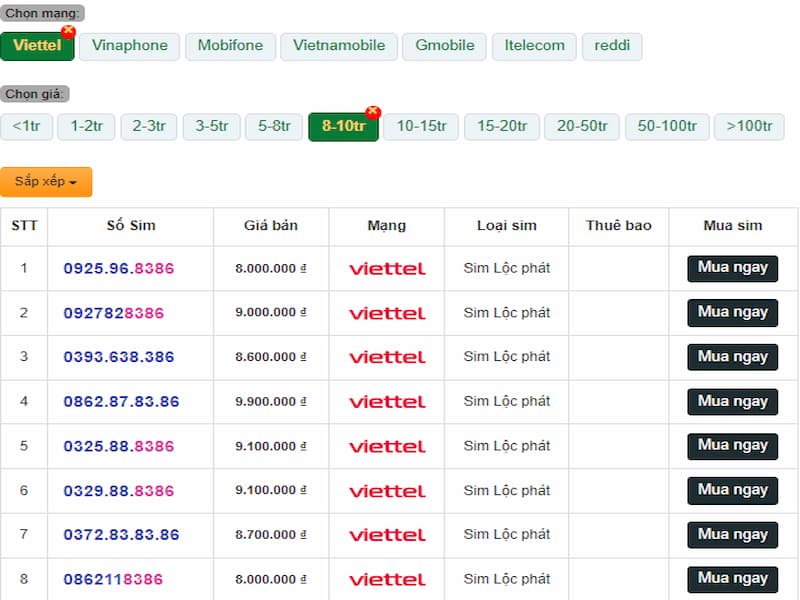Click Viettel logo in row 0862.87.83.86
800x600 pixels.
tap(387, 402)
